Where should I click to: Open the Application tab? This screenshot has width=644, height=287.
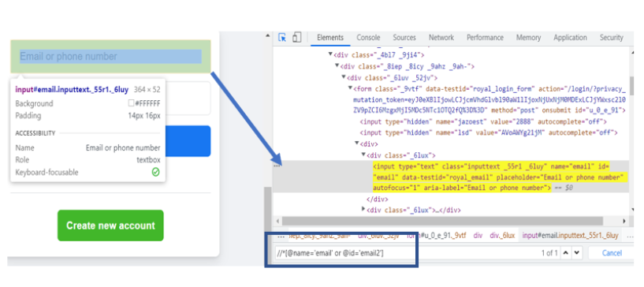570,37
